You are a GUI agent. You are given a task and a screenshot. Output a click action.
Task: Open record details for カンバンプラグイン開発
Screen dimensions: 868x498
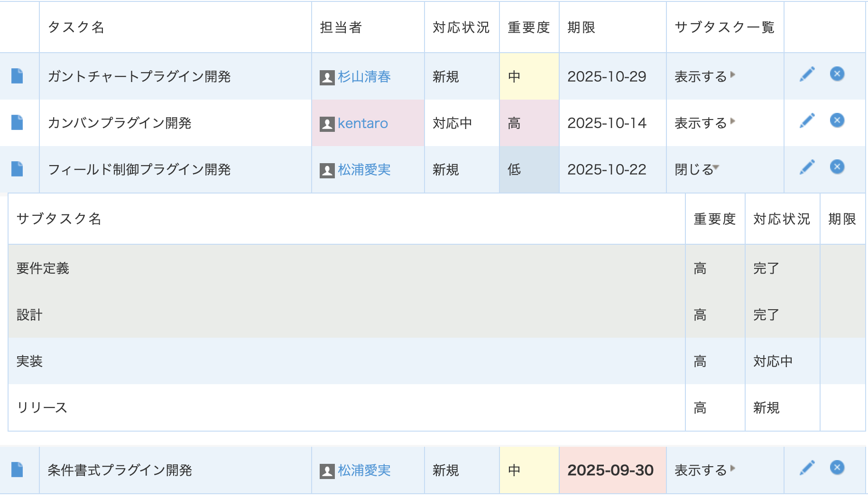pyautogui.click(x=17, y=122)
